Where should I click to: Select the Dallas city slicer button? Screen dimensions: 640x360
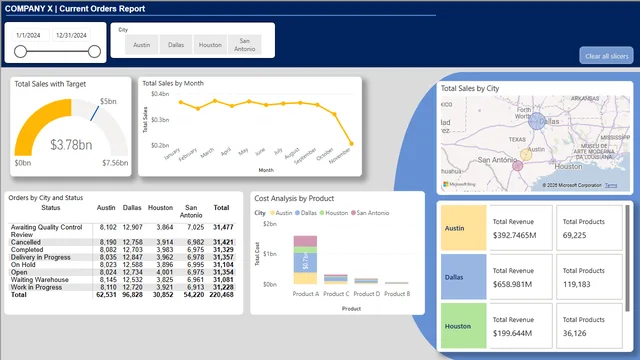pos(176,45)
